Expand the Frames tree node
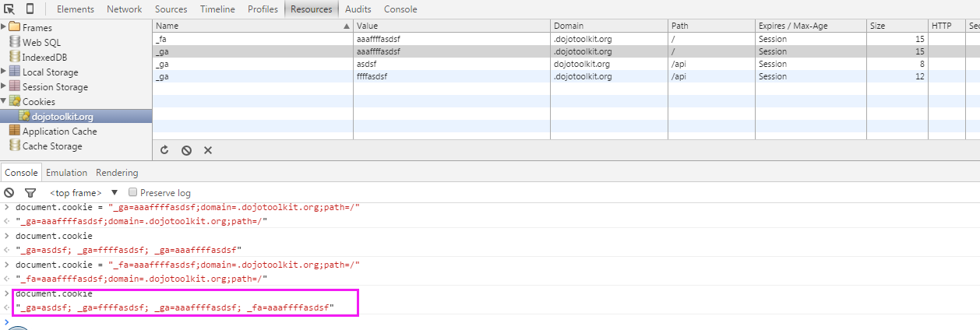The width and height of the screenshot is (980, 330). coord(5,27)
